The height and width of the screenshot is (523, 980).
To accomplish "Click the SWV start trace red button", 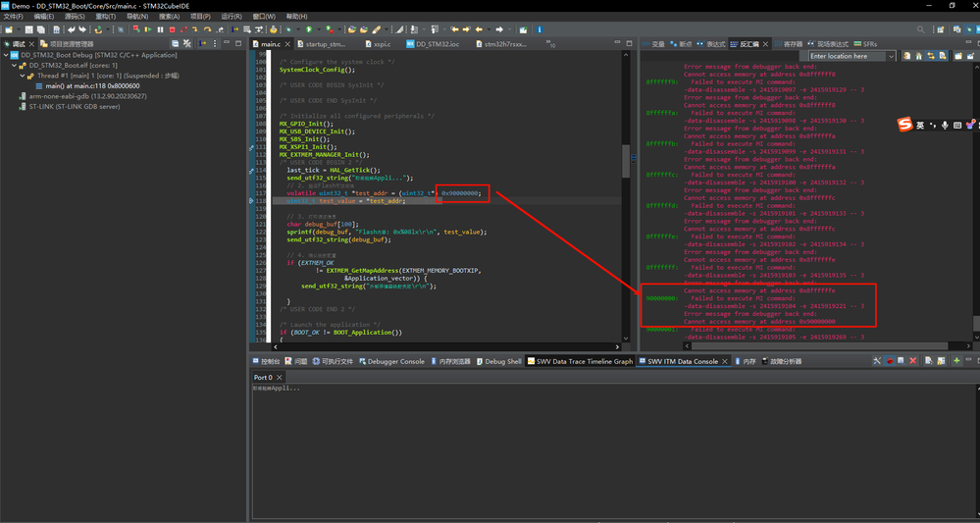I will click(x=890, y=360).
